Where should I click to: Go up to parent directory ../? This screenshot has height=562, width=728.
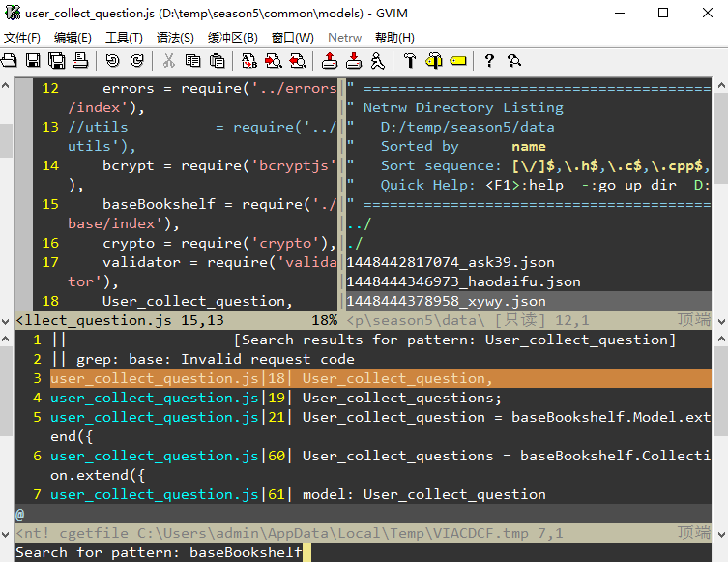359,223
